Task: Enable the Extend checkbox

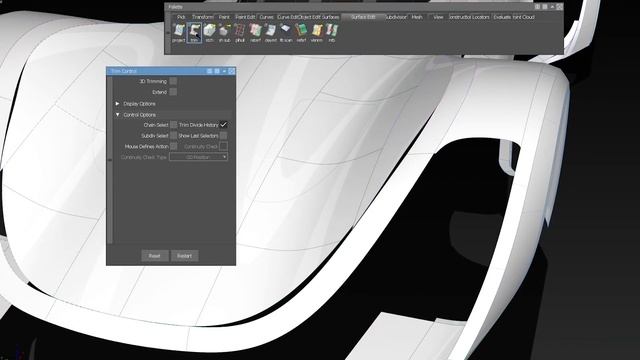Action: coord(173,92)
